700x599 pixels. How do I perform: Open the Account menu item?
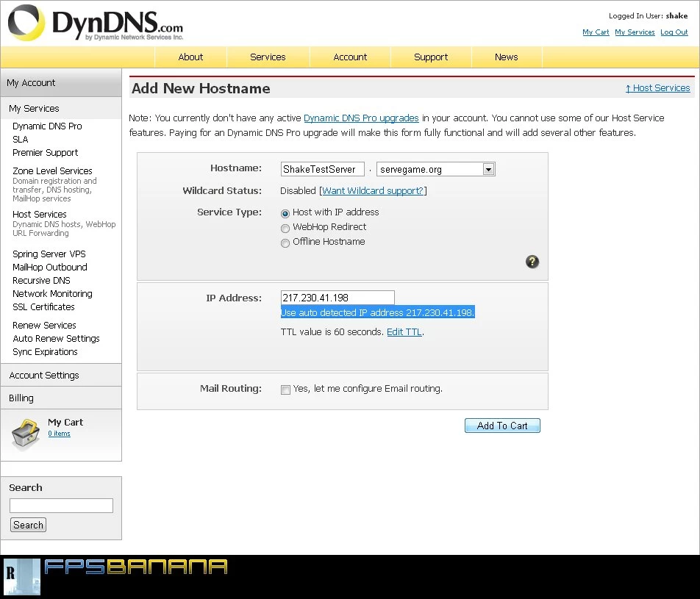350,57
